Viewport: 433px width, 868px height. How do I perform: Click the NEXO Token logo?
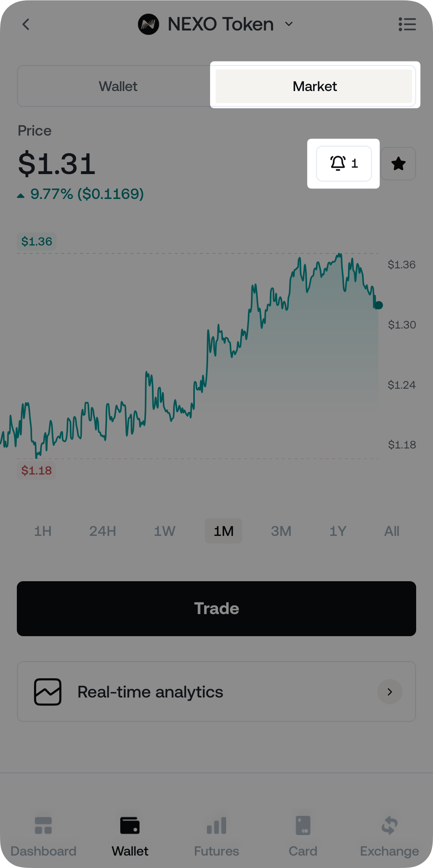point(148,24)
